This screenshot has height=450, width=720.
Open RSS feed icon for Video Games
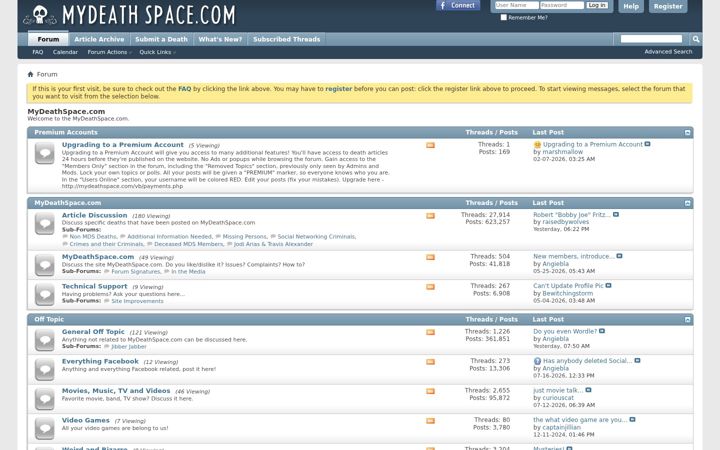(x=430, y=421)
